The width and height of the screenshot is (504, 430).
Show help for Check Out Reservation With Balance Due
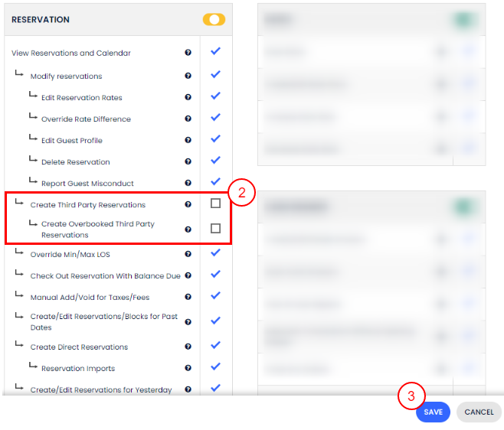(188, 275)
